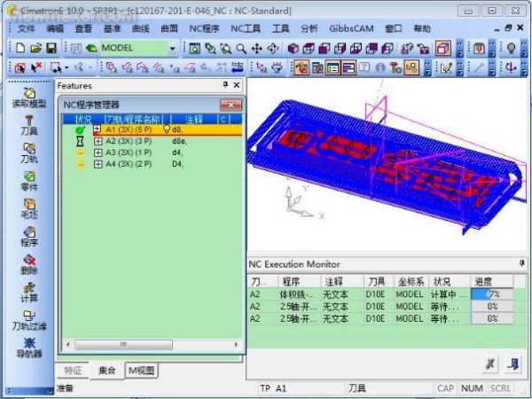Select the d8e, comment on A2 row
Viewport: 532px width, 399px height.
[179, 141]
